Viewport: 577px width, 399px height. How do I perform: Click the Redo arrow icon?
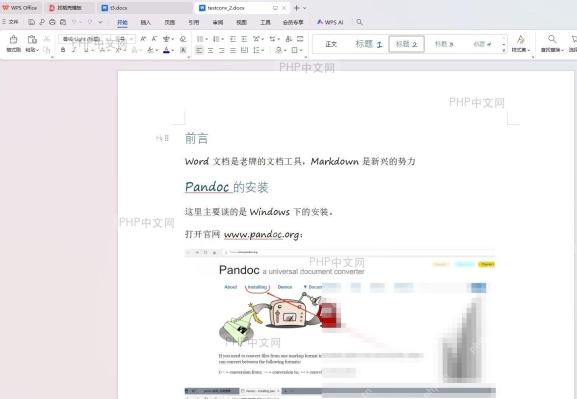[90, 22]
